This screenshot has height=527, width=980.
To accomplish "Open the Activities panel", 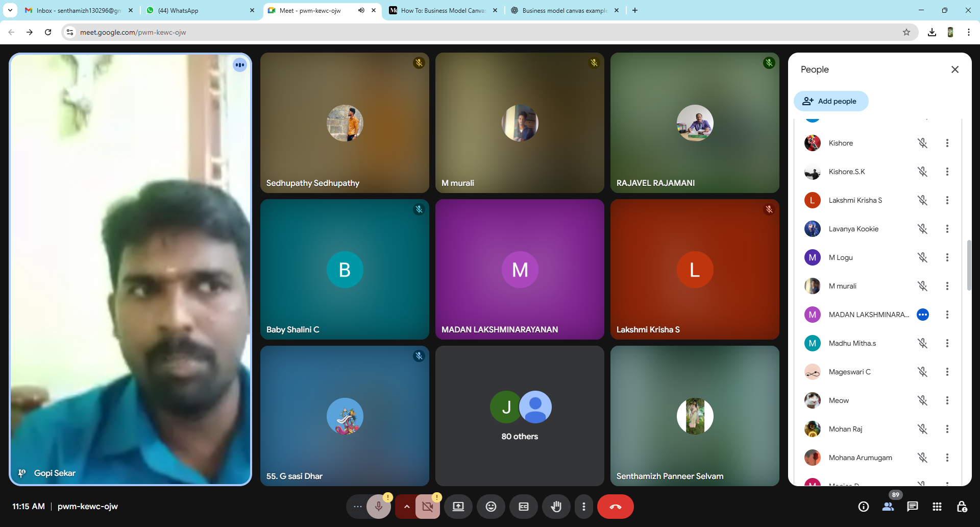I will [x=937, y=507].
